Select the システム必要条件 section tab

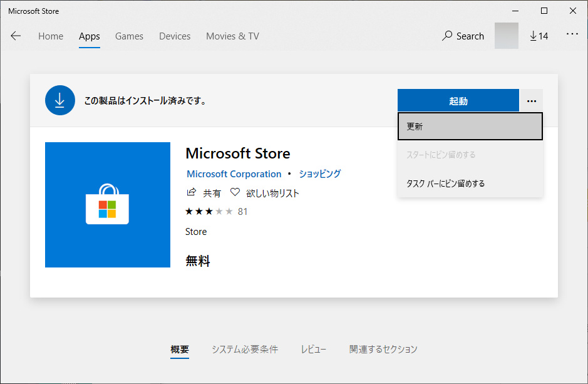pyautogui.click(x=245, y=350)
